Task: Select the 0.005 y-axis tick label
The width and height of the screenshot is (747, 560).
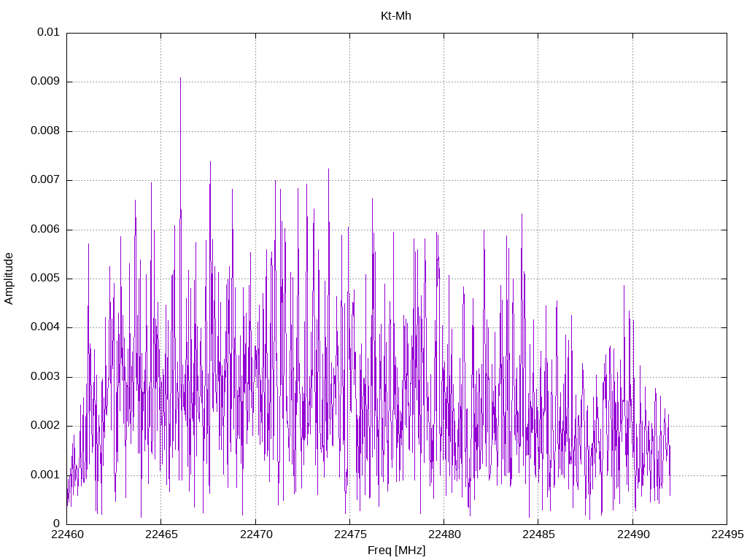Action: point(45,279)
